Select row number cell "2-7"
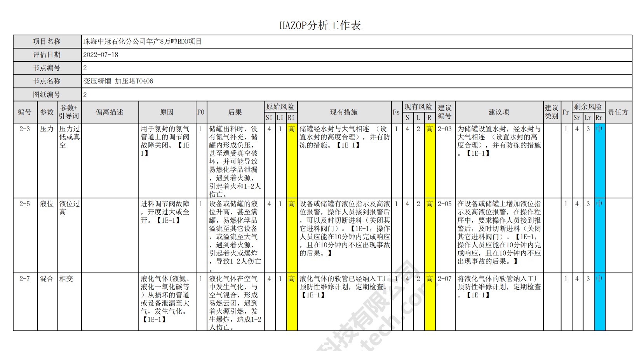The image size is (644, 351). point(25,302)
